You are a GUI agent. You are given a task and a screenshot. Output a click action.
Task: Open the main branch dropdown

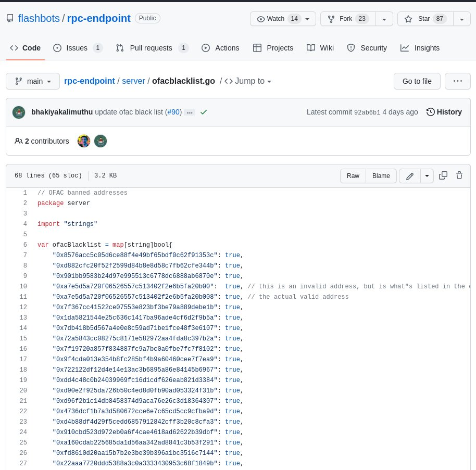[x=33, y=81]
